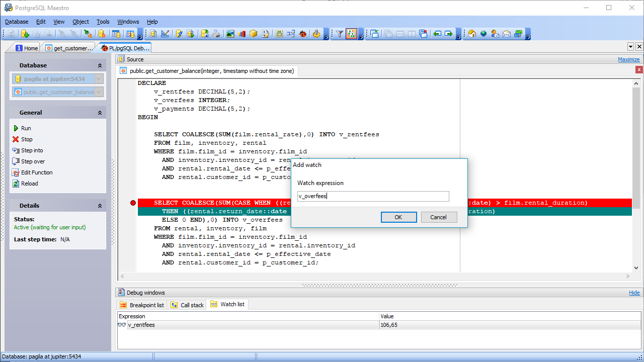This screenshot has height=362, width=644.
Task: Click the green left arrow toolbar icon
Action: (x=437, y=34)
